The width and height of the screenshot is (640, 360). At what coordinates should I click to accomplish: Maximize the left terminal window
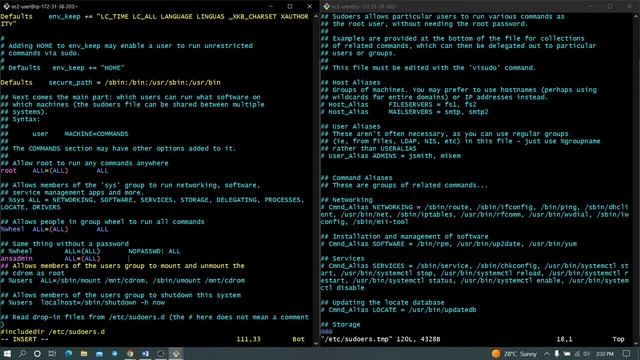(290, 6)
